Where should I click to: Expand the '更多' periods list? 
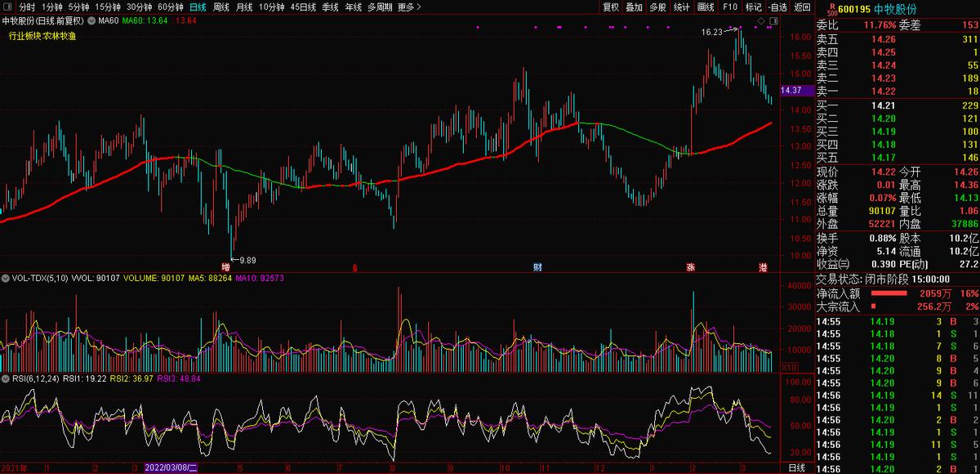409,7
